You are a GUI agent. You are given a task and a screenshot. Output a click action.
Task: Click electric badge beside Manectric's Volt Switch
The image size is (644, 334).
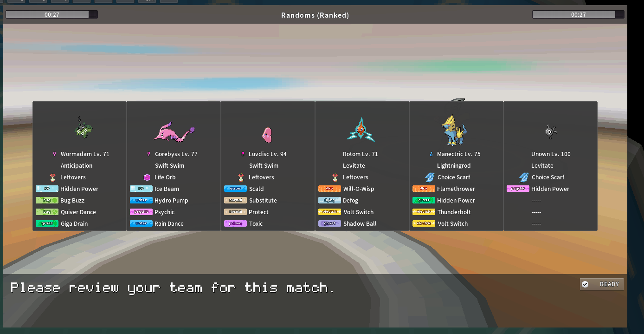pos(424,223)
